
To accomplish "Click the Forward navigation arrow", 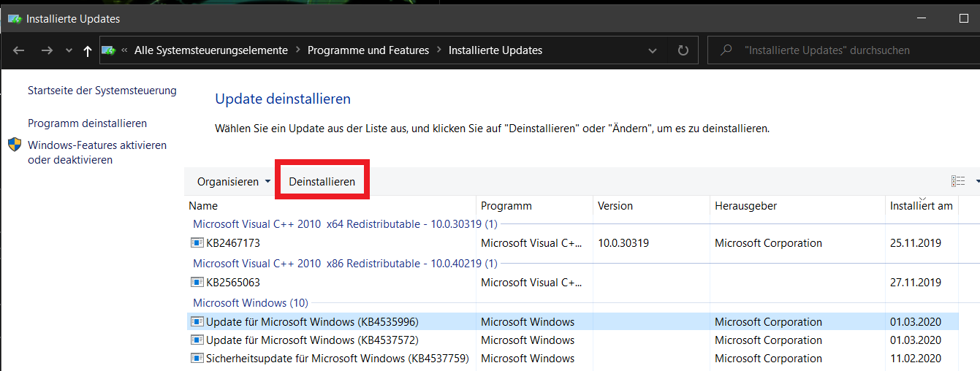I will (x=47, y=50).
